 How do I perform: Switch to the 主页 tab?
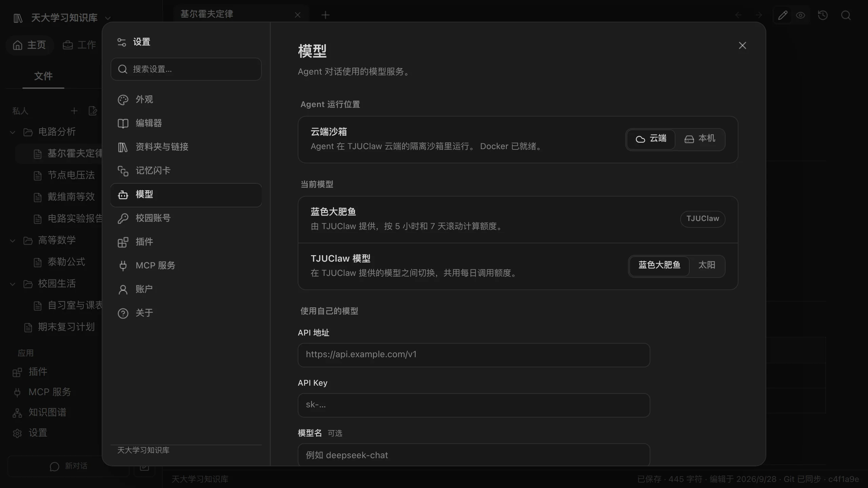click(x=29, y=45)
